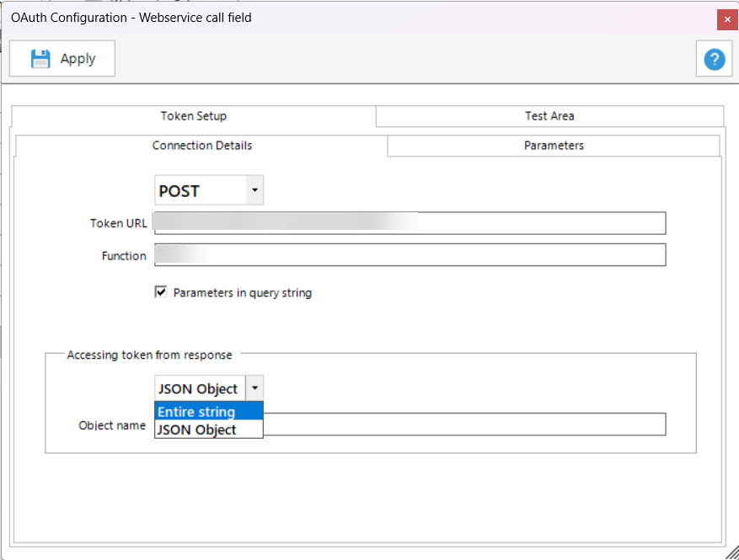The width and height of the screenshot is (739, 560).
Task: Click the POST method combo box text
Action: pyautogui.click(x=201, y=191)
